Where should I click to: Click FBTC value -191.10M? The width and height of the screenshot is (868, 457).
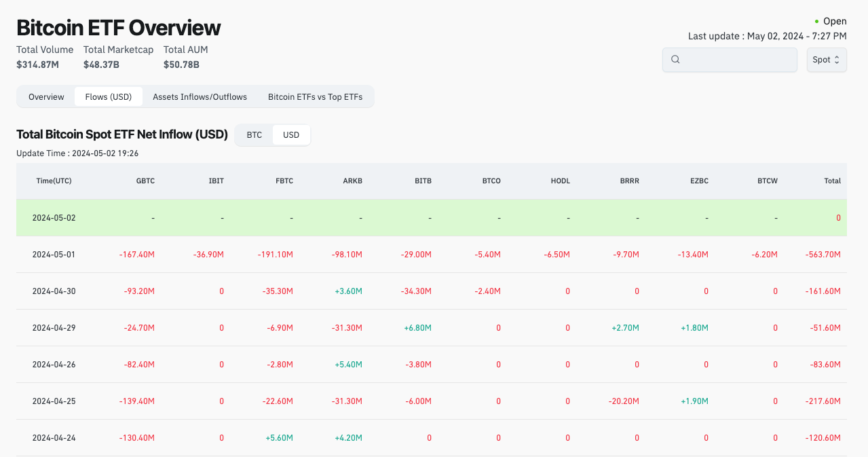pos(276,255)
